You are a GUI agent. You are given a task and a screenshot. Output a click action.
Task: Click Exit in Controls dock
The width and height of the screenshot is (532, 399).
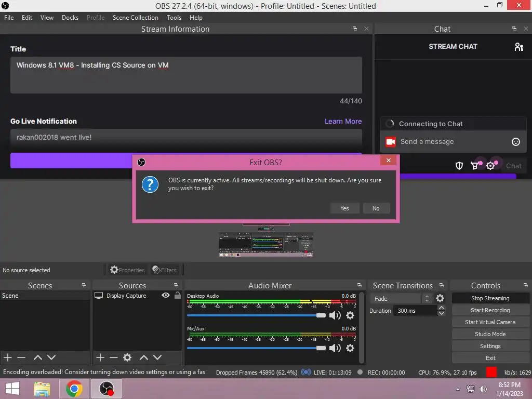tap(490, 358)
